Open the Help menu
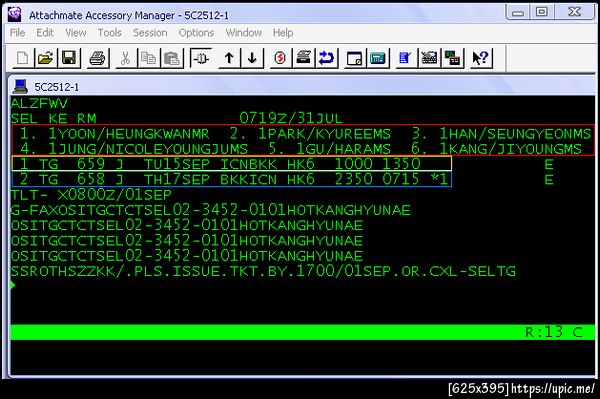This screenshot has height=399, width=600. pos(283,33)
